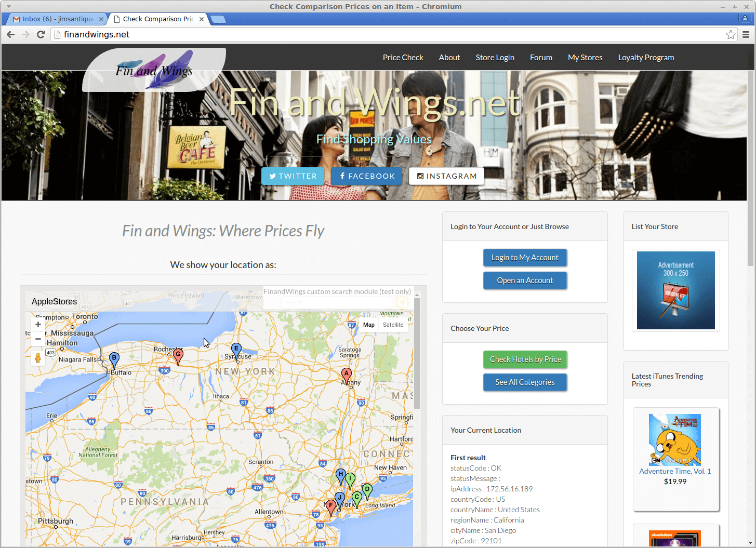The width and height of the screenshot is (756, 548).
Task: Bookmark page with the star icon
Action: pyautogui.click(x=731, y=34)
